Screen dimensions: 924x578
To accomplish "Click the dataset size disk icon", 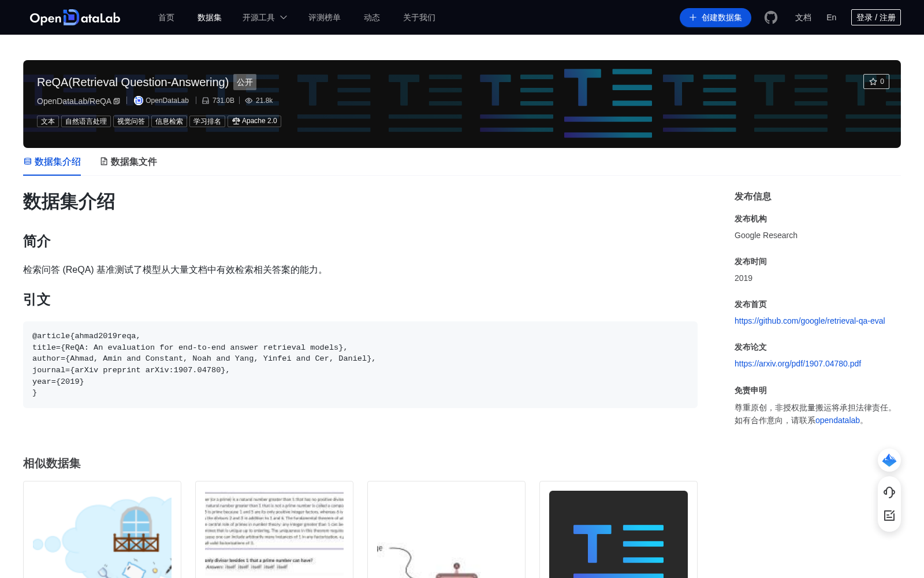I will pyautogui.click(x=206, y=101).
